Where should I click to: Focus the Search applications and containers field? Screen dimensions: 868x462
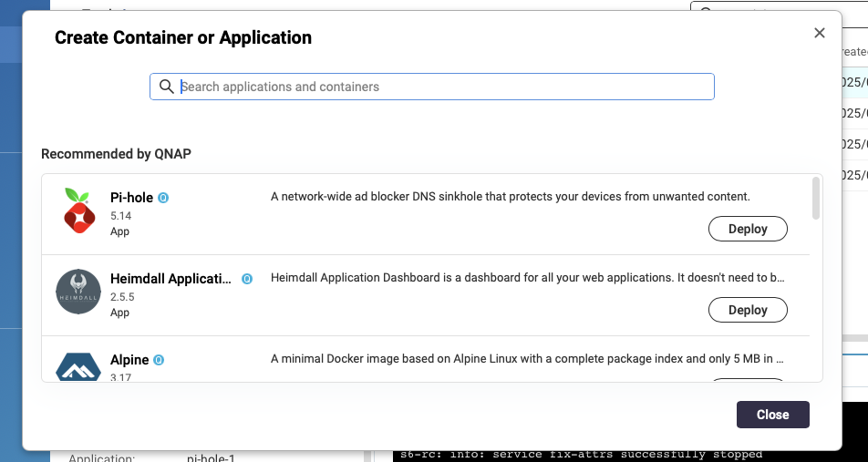(x=438, y=87)
